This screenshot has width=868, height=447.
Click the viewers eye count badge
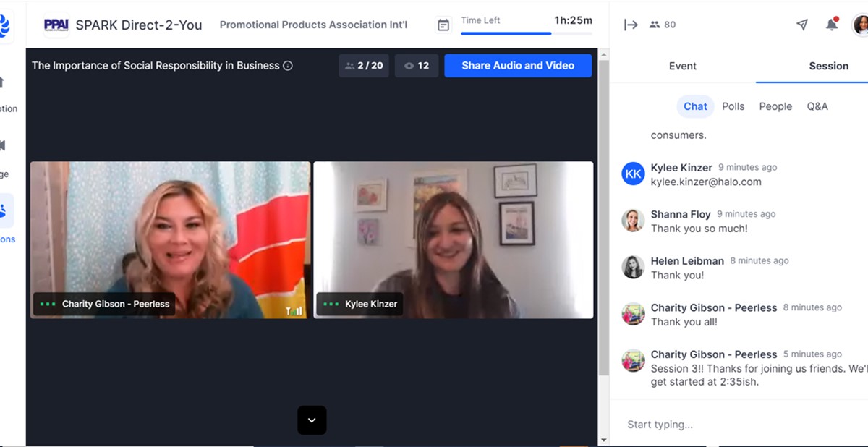[x=417, y=66]
